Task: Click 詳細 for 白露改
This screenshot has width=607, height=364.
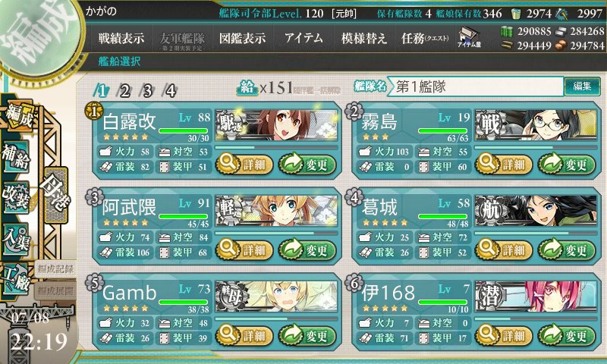Action: tap(244, 165)
